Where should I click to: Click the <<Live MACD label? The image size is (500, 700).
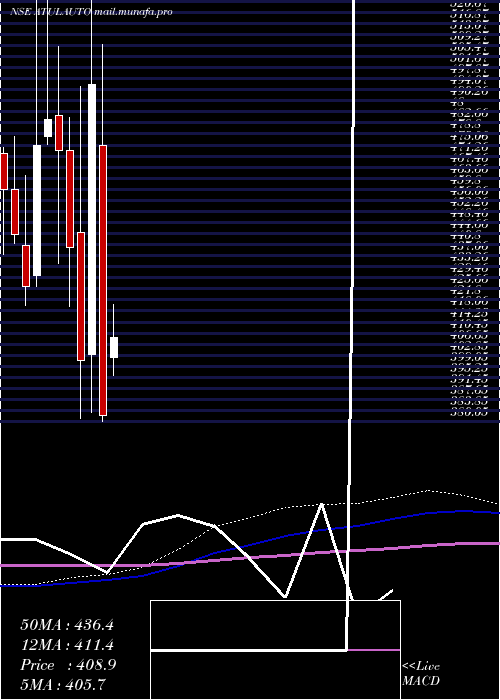[421, 673]
